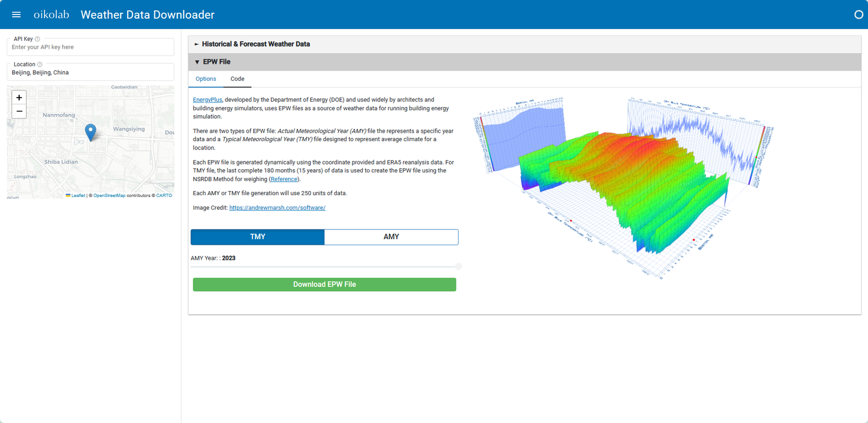Click the oikolab logo
Screen dimensions: 868x423
tap(51, 14)
